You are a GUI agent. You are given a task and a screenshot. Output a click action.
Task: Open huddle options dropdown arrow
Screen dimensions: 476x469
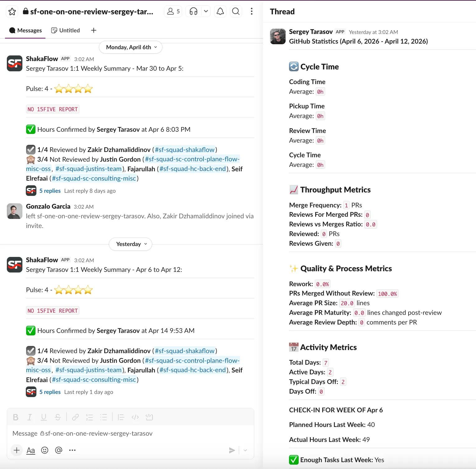pyautogui.click(x=206, y=12)
